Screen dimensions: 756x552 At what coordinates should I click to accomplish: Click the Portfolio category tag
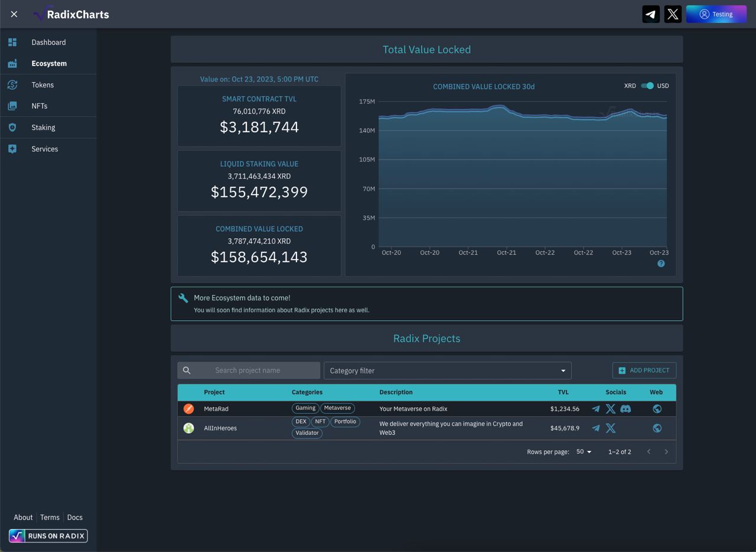(345, 421)
